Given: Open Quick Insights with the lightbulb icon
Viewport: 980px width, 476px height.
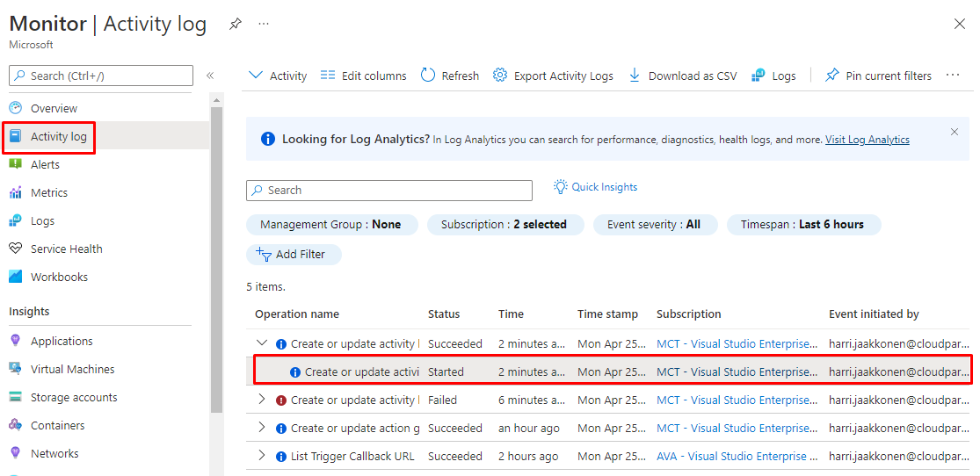Looking at the screenshot, I should tap(561, 187).
